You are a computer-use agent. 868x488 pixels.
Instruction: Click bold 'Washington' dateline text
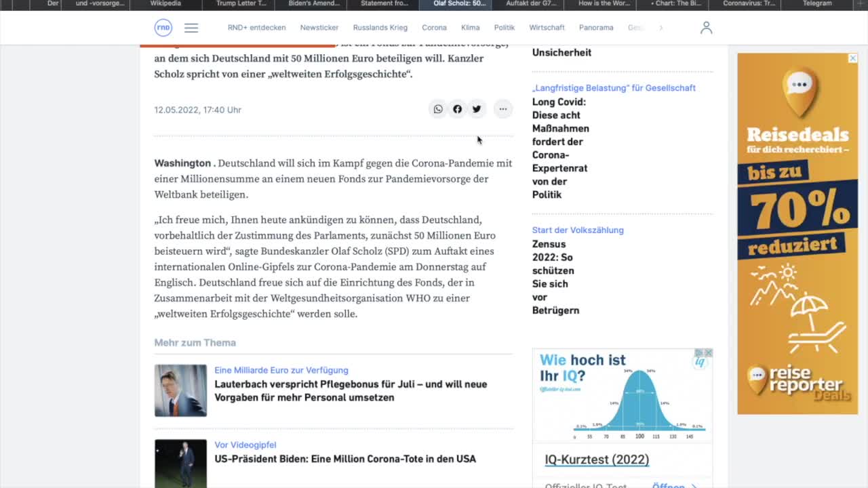pos(182,163)
